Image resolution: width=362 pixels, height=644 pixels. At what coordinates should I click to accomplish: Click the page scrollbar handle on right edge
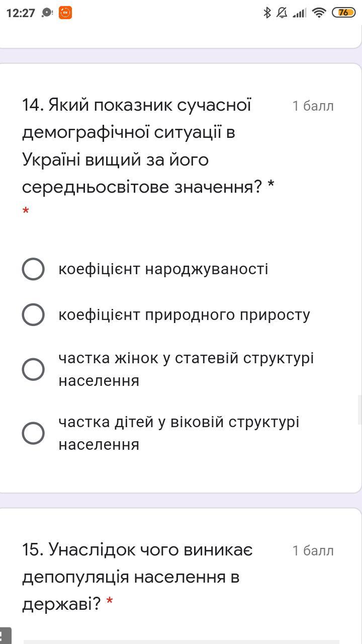[359, 410]
